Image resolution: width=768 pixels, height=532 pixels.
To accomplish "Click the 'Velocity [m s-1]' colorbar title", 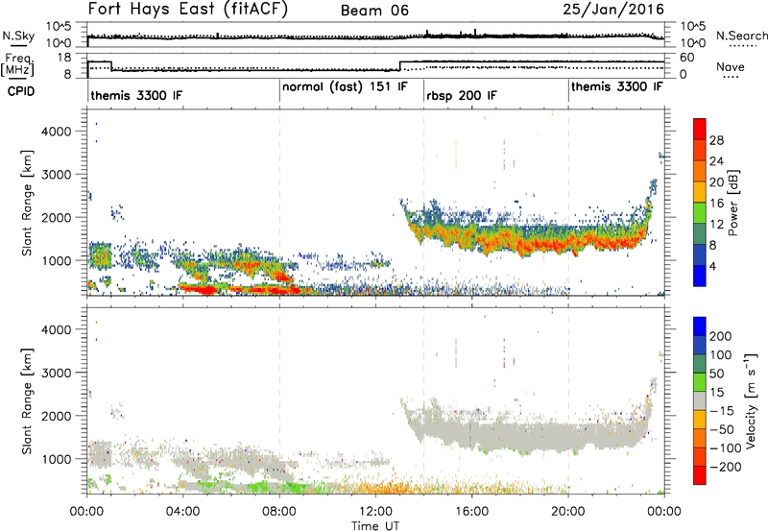I will click(x=751, y=400).
